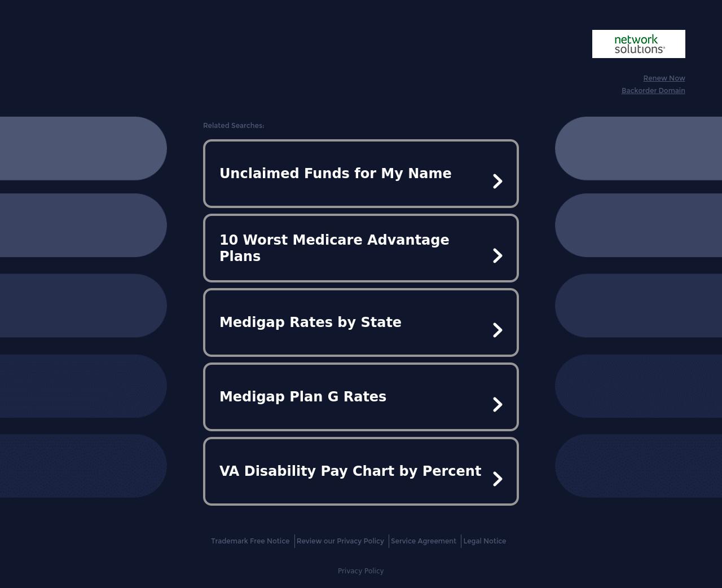
Task: Click the Related Searches heading label
Action: [234, 126]
